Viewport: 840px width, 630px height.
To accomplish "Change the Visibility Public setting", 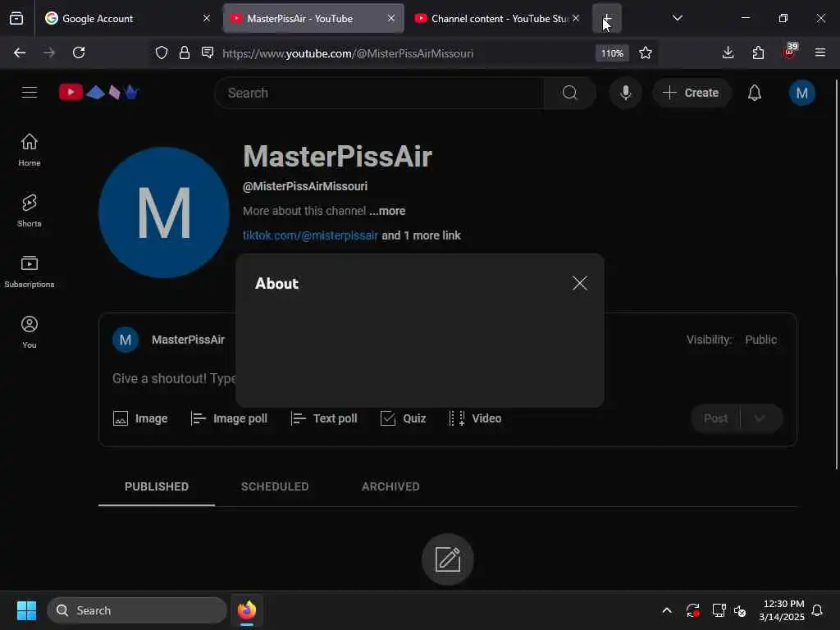I will click(x=760, y=340).
